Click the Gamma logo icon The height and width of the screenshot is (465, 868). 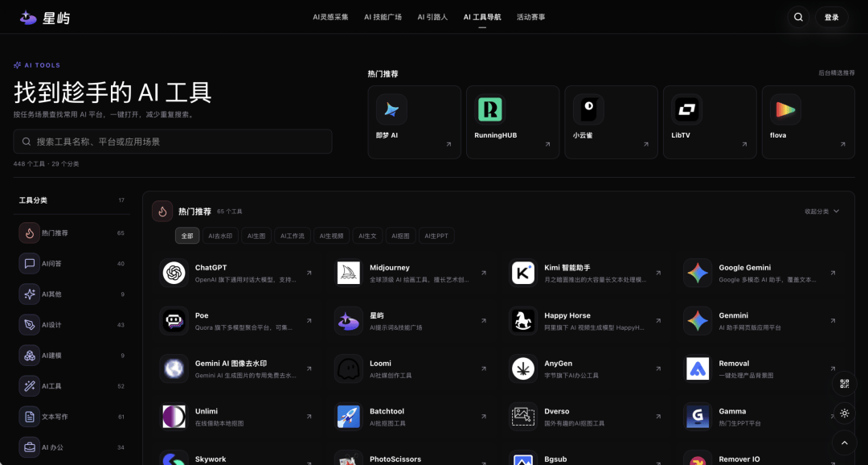point(698,417)
